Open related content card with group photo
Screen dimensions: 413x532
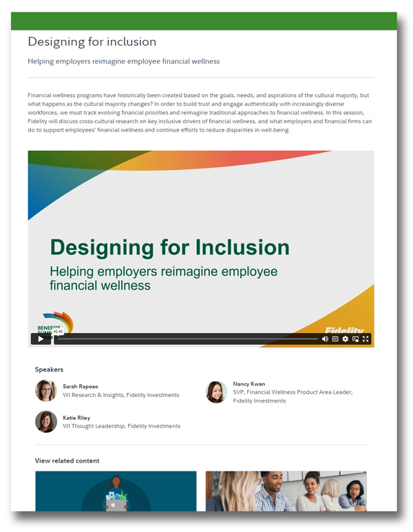(286, 491)
